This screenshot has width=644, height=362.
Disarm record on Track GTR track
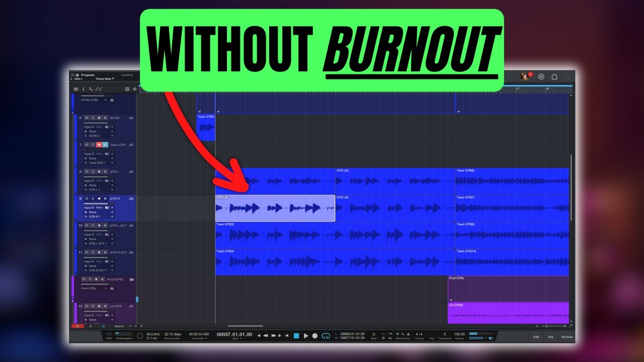[99, 145]
